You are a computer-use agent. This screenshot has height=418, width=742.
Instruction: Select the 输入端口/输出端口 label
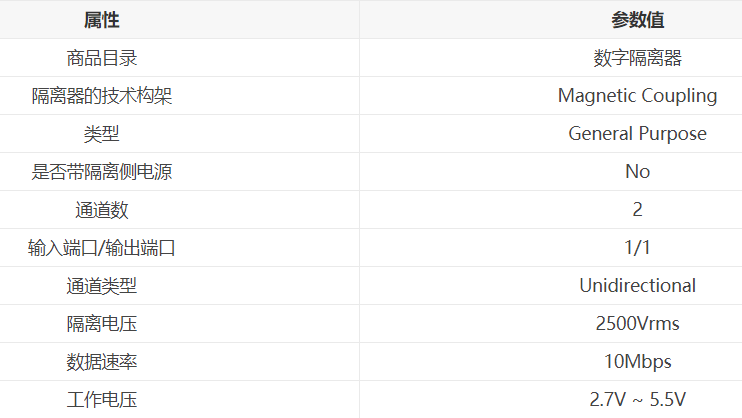(x=102, y=248)
